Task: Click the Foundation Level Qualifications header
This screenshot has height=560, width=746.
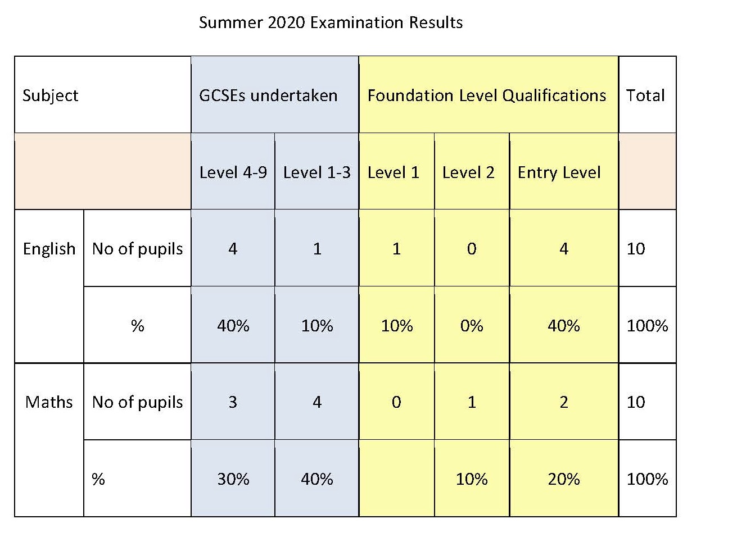Action: (x=489, y=95)
